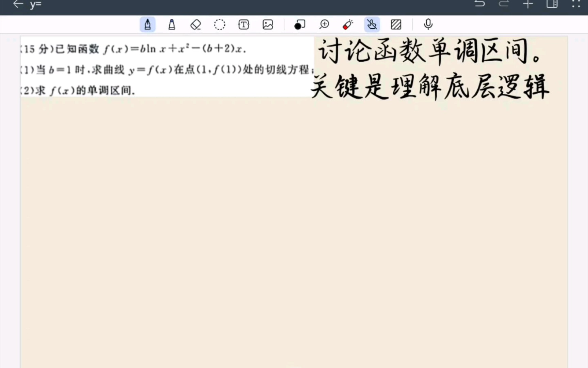Select the Eraser tool

pyautogui.click(x=196, y=25)
